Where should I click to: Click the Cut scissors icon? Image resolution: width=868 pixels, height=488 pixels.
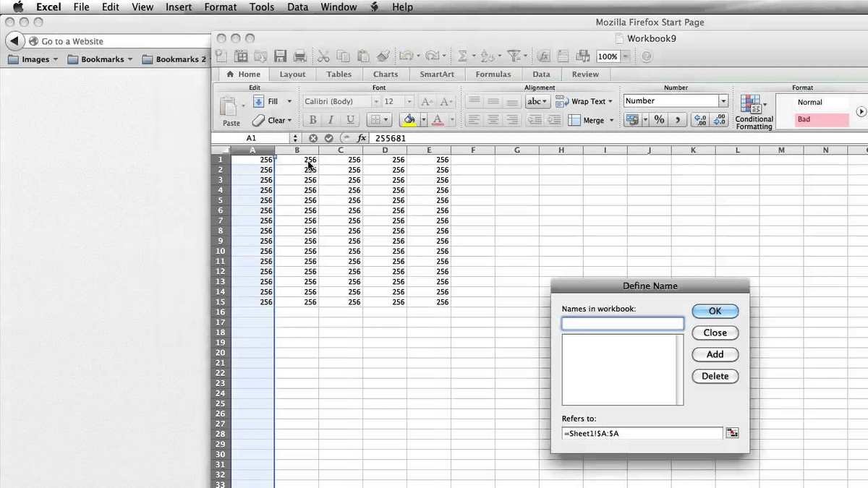point(323,56)
